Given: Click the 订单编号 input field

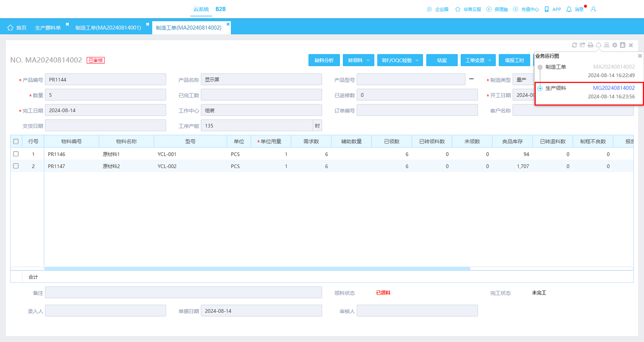Looking at the screenshot, I should pyautogui.click(x=417, y=110).
